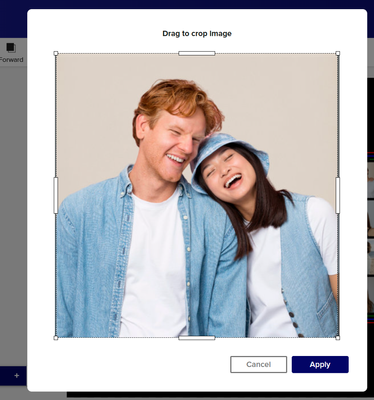
Task: Apply the image crop
Action: (320, 364)
